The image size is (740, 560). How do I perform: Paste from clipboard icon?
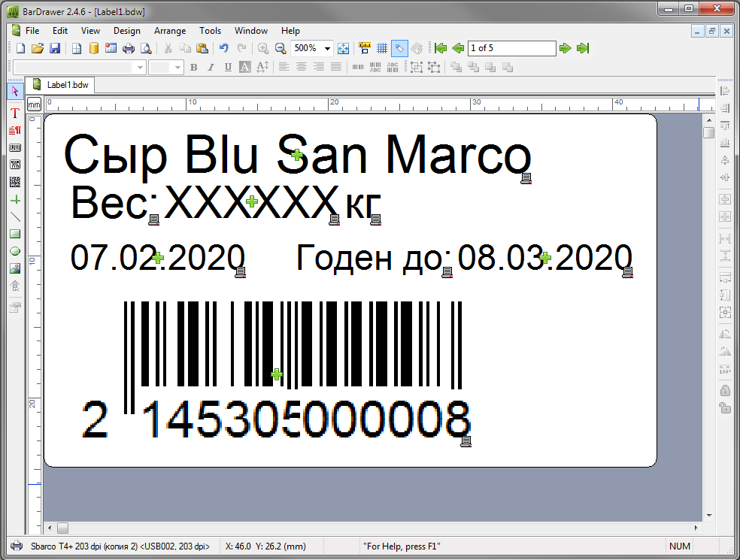202,48
